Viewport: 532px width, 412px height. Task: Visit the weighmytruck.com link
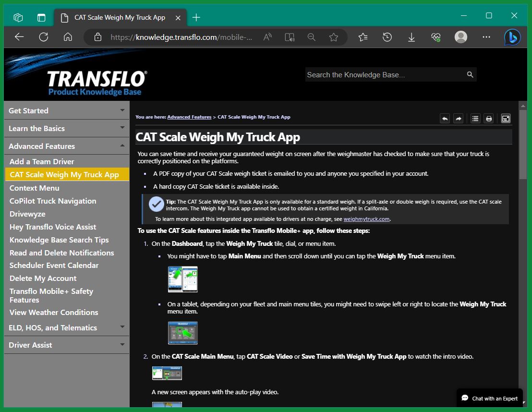tap(366, 219)
